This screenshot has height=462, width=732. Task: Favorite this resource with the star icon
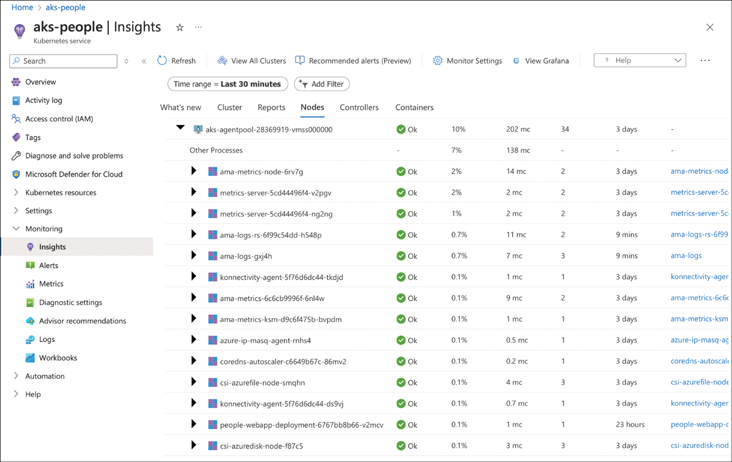coord(180,28)
